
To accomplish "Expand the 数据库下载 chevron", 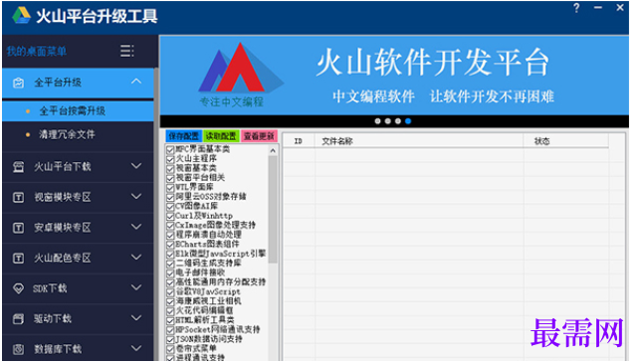I will (136, 348).
